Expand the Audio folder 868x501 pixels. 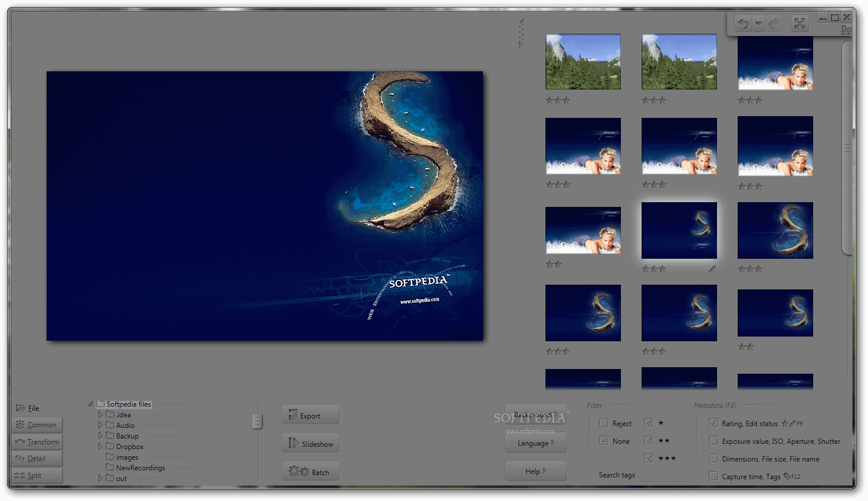[x=100, y=425]
